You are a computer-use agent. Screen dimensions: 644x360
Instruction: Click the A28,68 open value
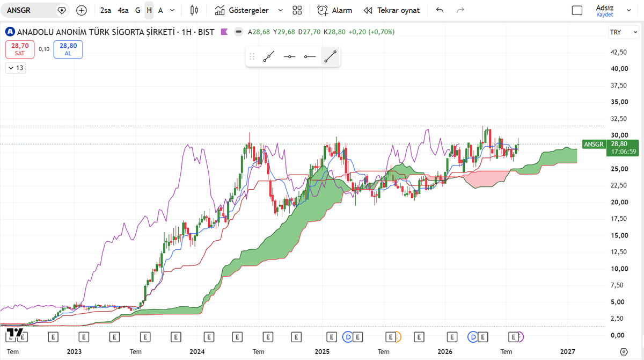pos(259,32)
